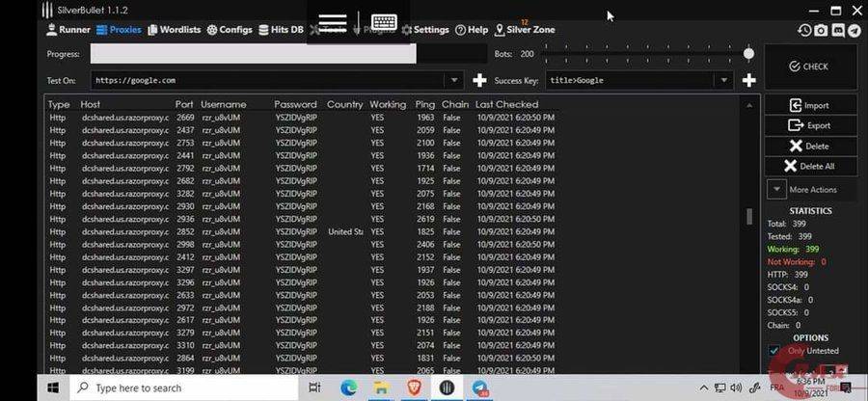This screenshot has width=868, height=401.
Task: Click the Import proxies button
Action: pos(810,105)
